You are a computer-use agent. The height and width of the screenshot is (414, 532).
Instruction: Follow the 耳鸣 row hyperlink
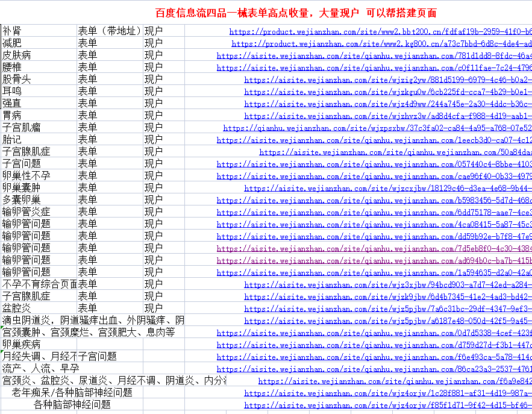point(387,92)
